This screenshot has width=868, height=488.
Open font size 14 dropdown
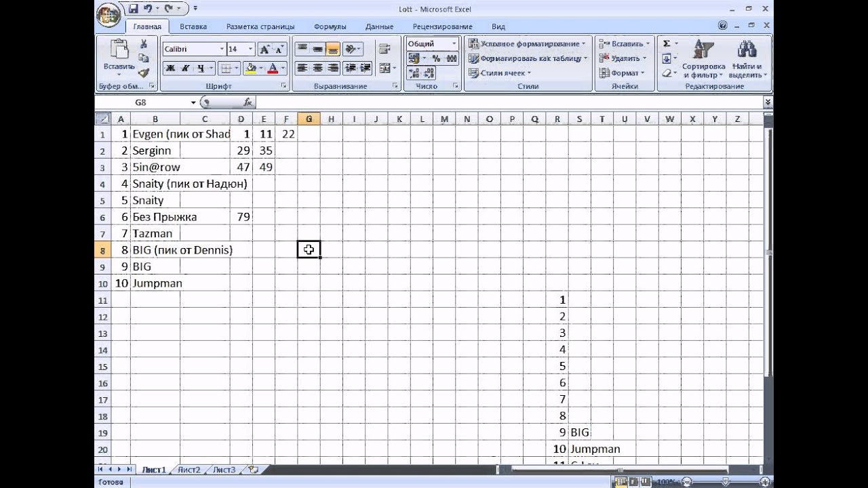click(251, 49)
